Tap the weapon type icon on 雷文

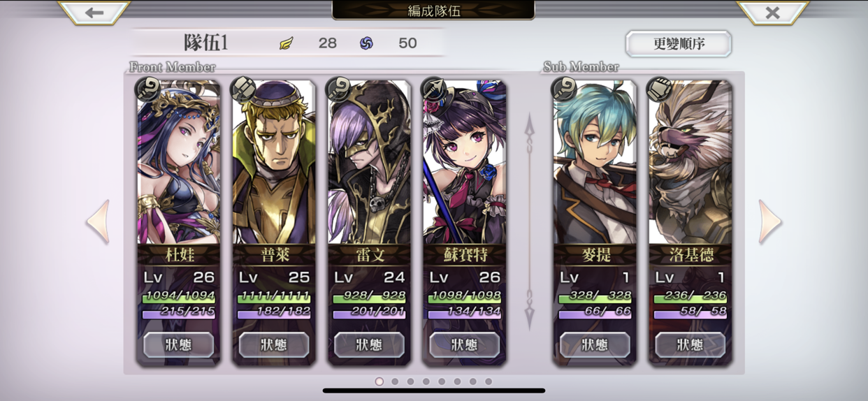coord(339,89)
